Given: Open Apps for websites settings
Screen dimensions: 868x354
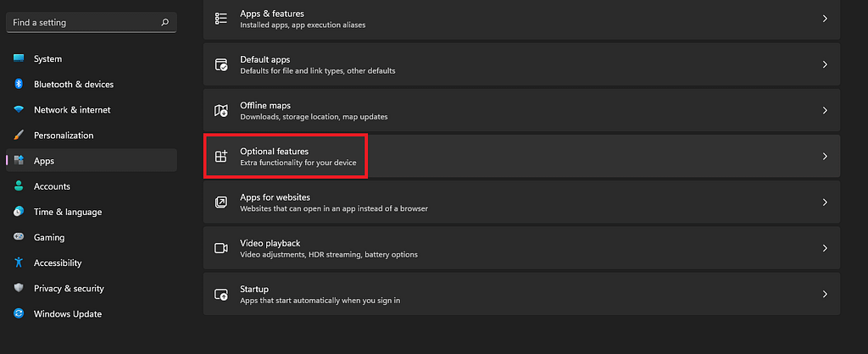Looking at the screenshot, I should 521,202.
